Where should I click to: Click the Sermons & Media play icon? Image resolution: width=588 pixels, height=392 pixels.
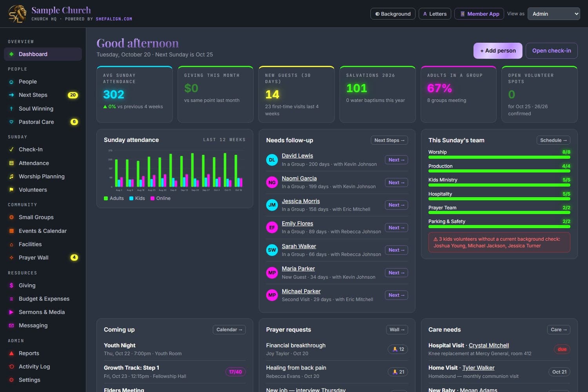11,312
